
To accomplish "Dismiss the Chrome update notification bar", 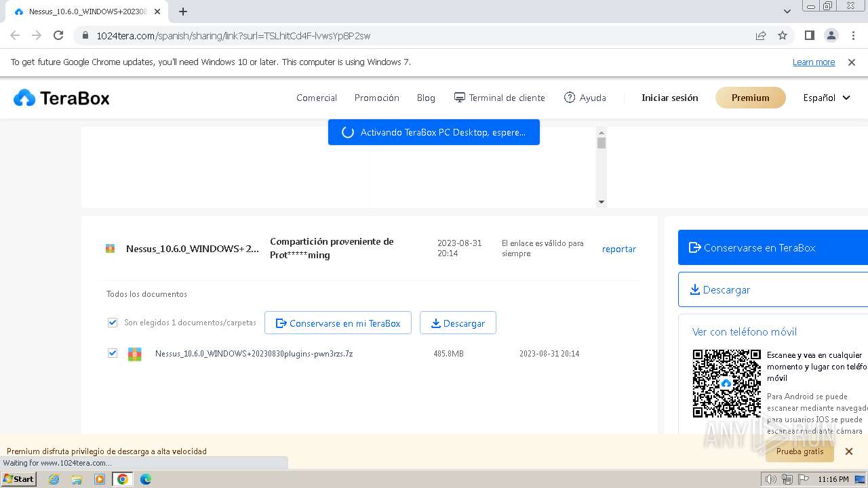I will coord(852,62).
